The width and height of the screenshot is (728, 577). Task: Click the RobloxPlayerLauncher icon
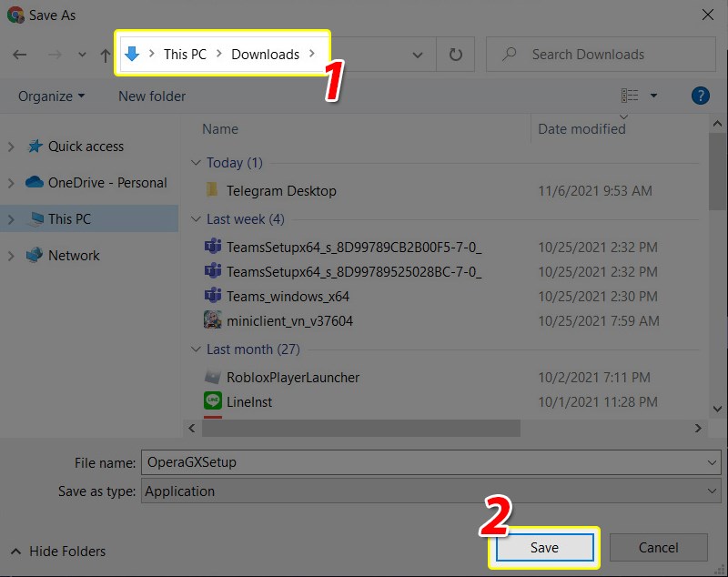coord(213,377)
